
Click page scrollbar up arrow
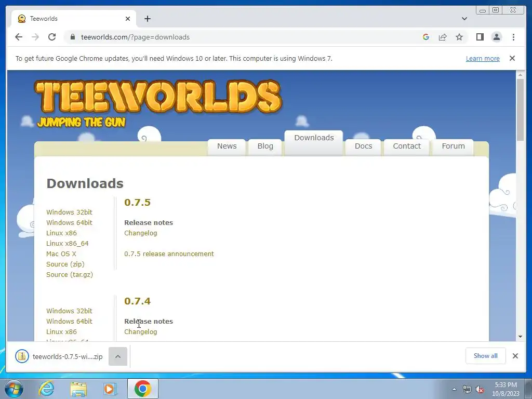[520, 74]
